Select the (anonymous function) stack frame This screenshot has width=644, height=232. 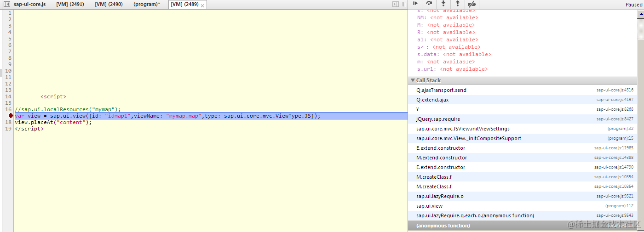click(523, 226)
